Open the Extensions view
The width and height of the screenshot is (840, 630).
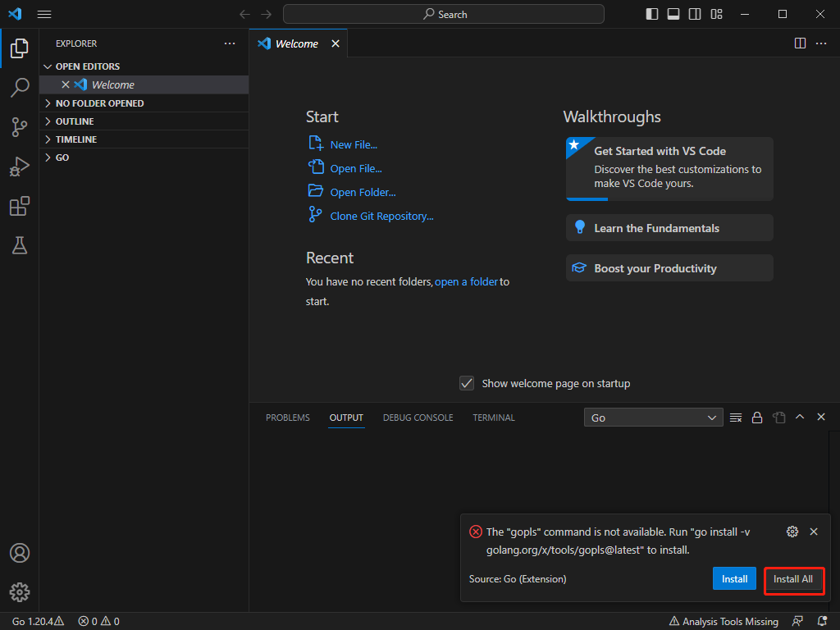20,206
